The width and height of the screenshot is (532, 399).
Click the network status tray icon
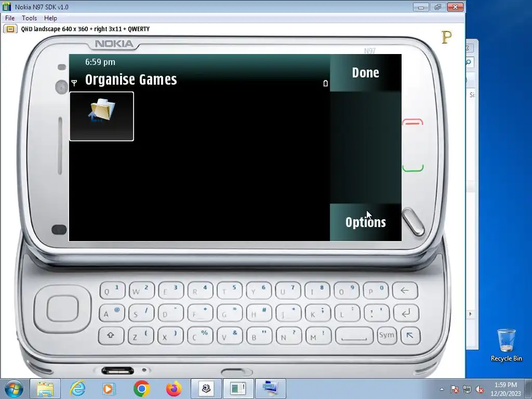(467, 390)
